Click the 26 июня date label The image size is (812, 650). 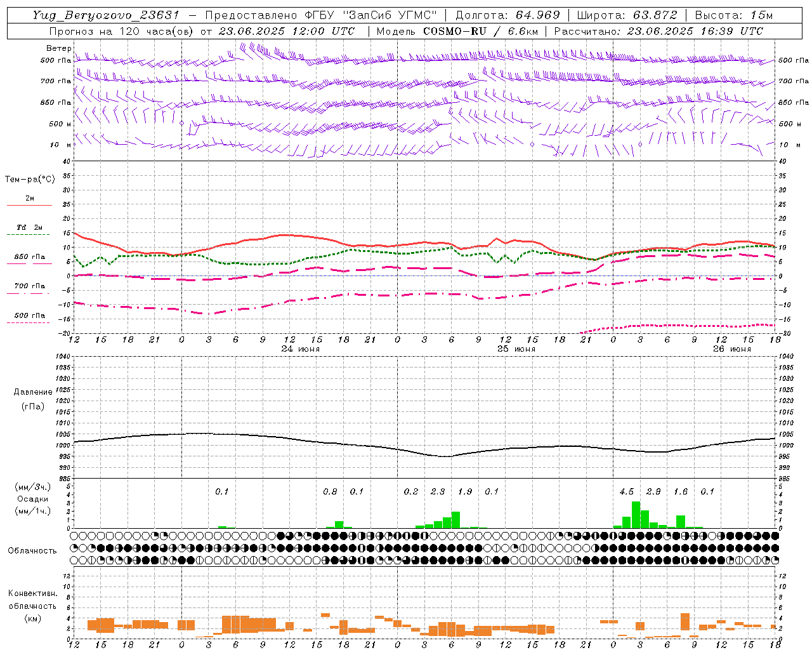(731, 349)
